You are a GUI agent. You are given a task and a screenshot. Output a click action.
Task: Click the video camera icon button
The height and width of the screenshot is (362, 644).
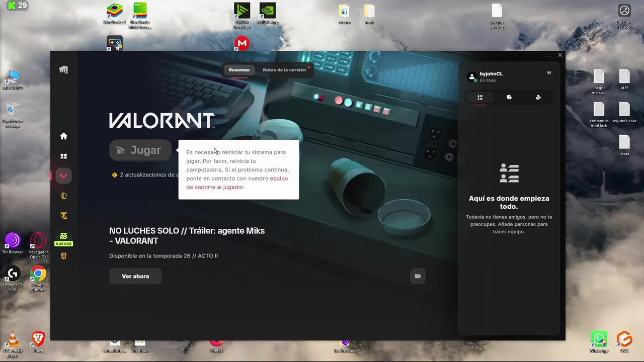(418, 276)
